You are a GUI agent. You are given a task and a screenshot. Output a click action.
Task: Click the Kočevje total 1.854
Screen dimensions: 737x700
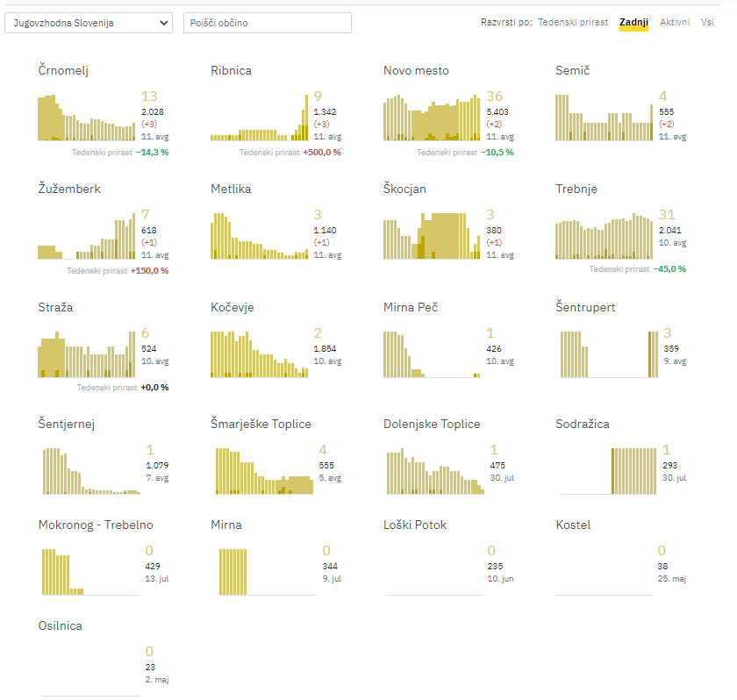(325, 348)
